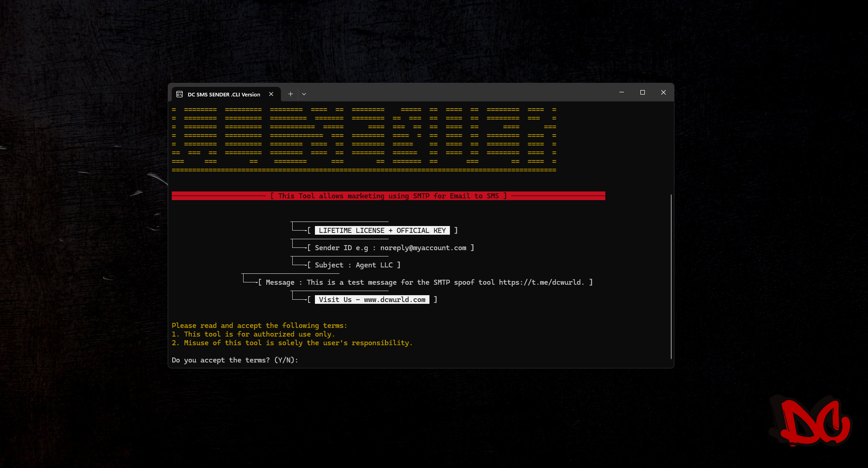Click the authorized use only terms line
The height and width of the screenshot is (468, 868).
(253, 334)
